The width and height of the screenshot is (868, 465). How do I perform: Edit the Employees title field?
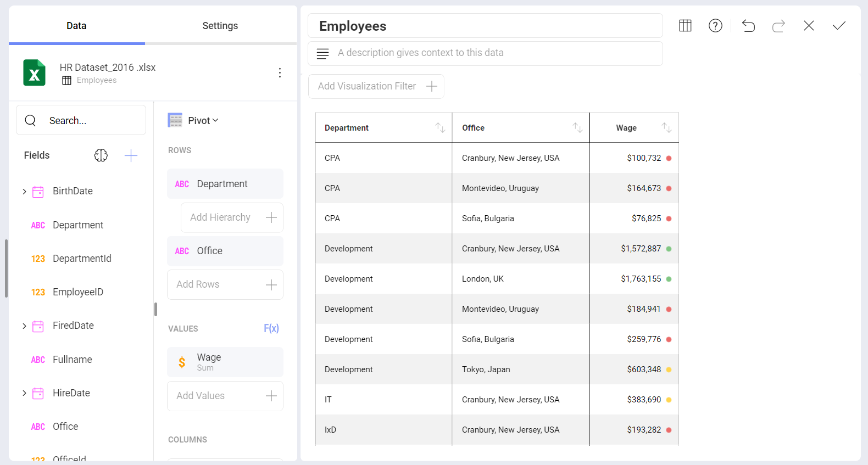(x=485, y=26)
